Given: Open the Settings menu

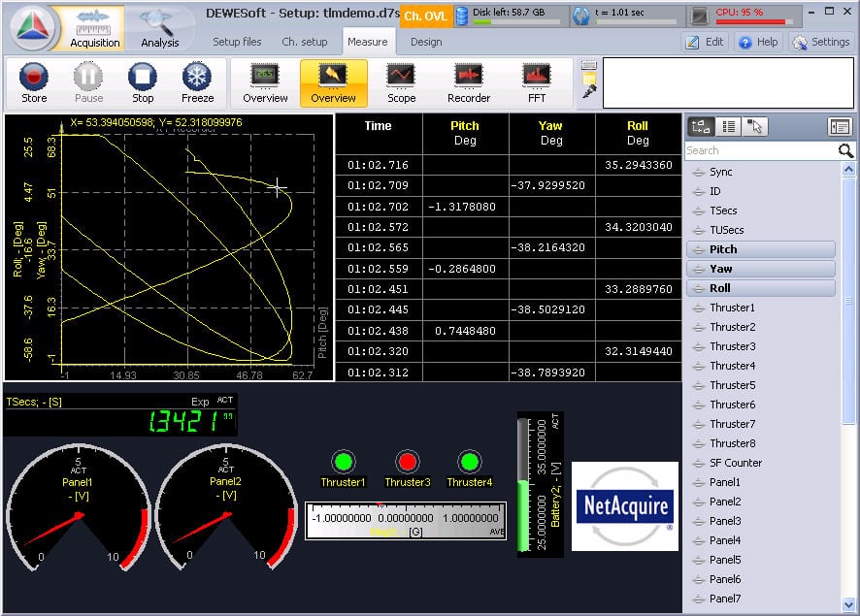Looking at the screenshot, I should [x=821, y=42].
